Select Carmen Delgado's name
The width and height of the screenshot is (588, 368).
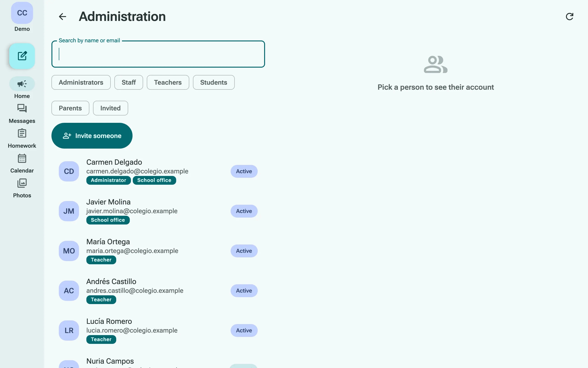(x=114, y=162)
